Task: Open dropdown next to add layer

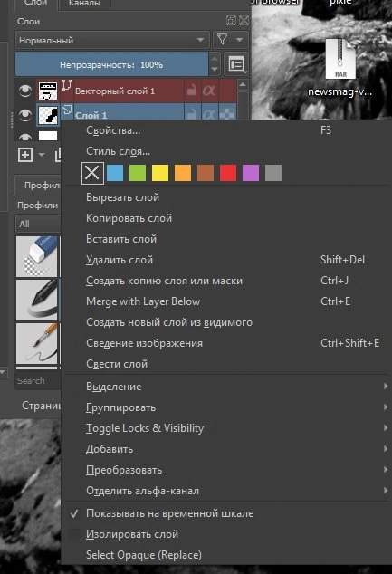Action: [42, 155]
